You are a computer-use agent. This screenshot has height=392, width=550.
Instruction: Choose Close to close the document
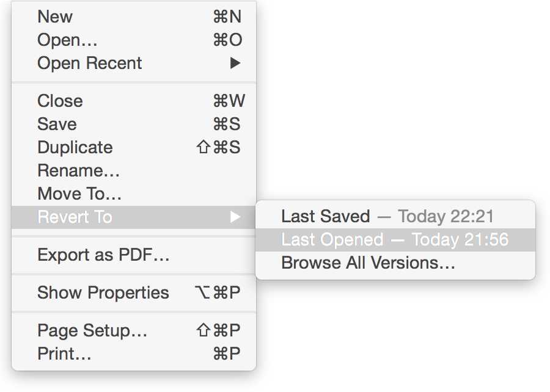click(134, 101)
